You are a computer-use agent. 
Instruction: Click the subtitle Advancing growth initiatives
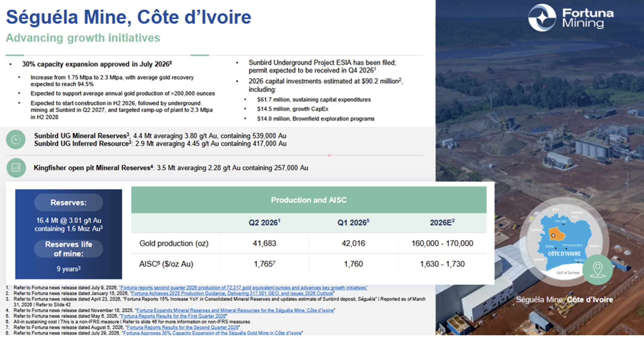pos(83,38)
